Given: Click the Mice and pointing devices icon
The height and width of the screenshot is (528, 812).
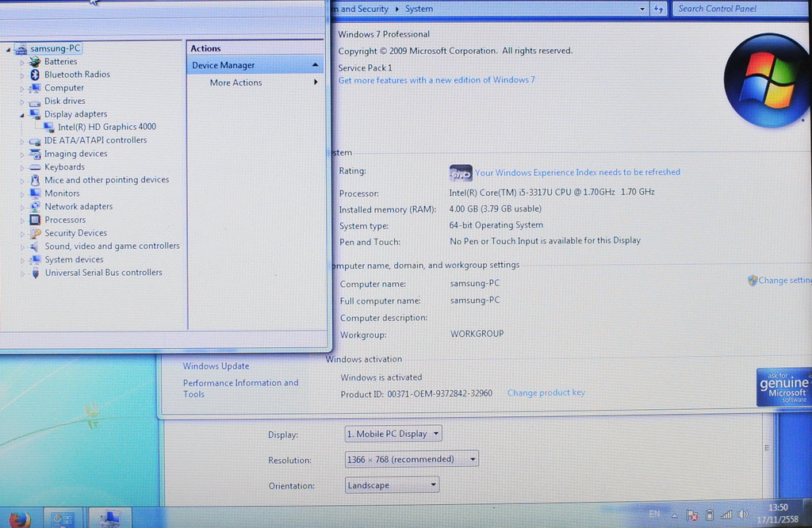Looking at the screenshot, I should click(35, 180).
